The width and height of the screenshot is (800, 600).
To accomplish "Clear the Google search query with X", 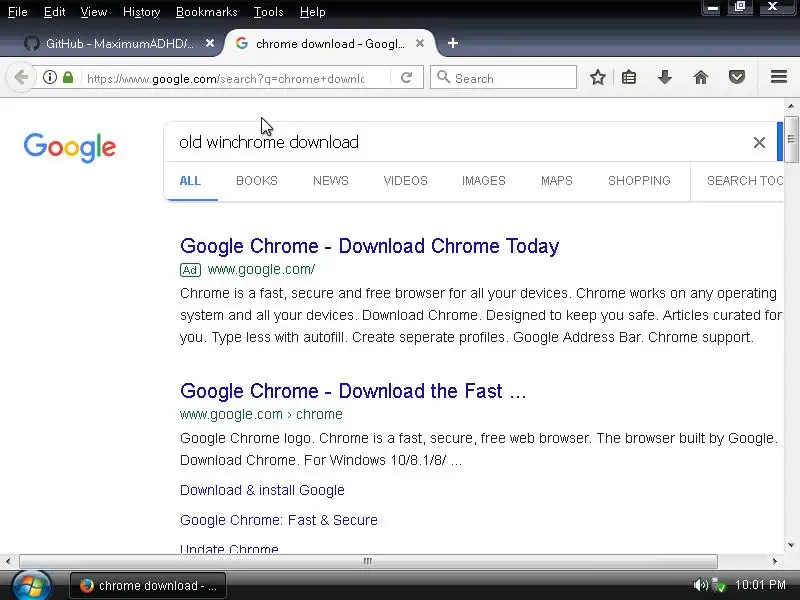I will pos(759,142).
